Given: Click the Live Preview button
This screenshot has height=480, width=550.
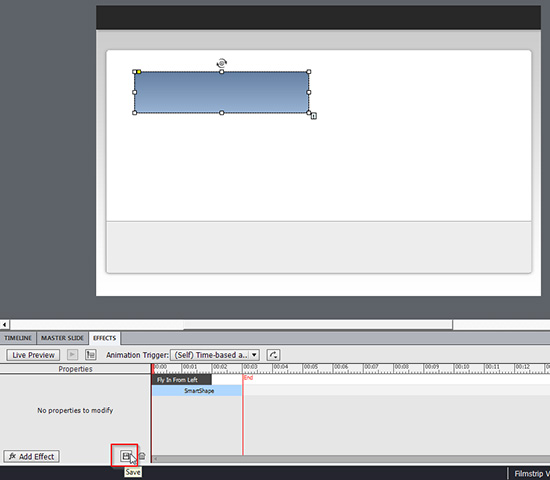Looking at the screenshot, I should point(33,355).
